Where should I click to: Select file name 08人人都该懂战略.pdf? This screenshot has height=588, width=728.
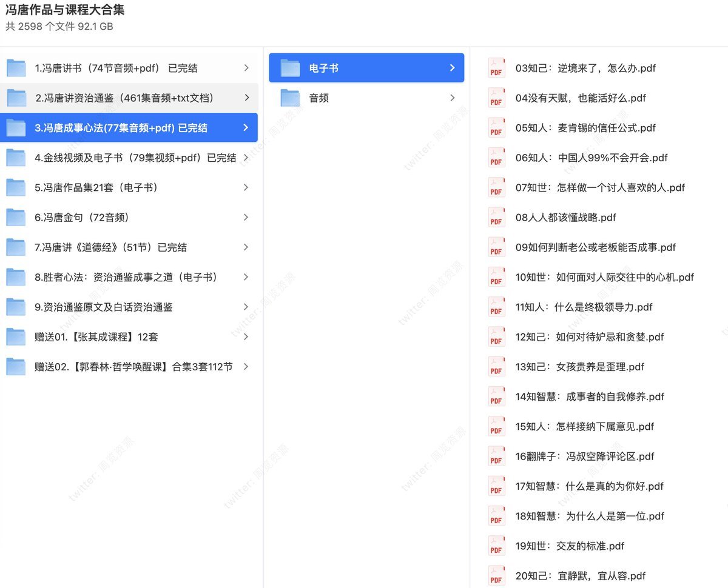(565, 218)
